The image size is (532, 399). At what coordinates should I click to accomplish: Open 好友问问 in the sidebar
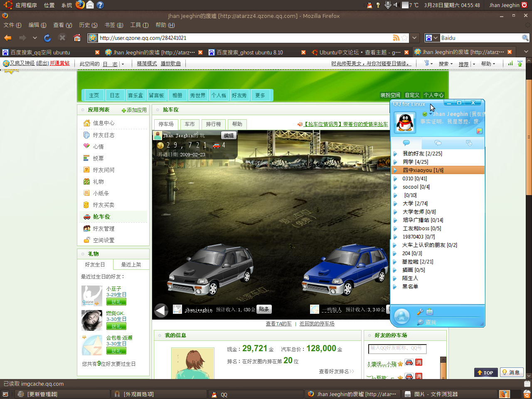click(x=103, y=170)
